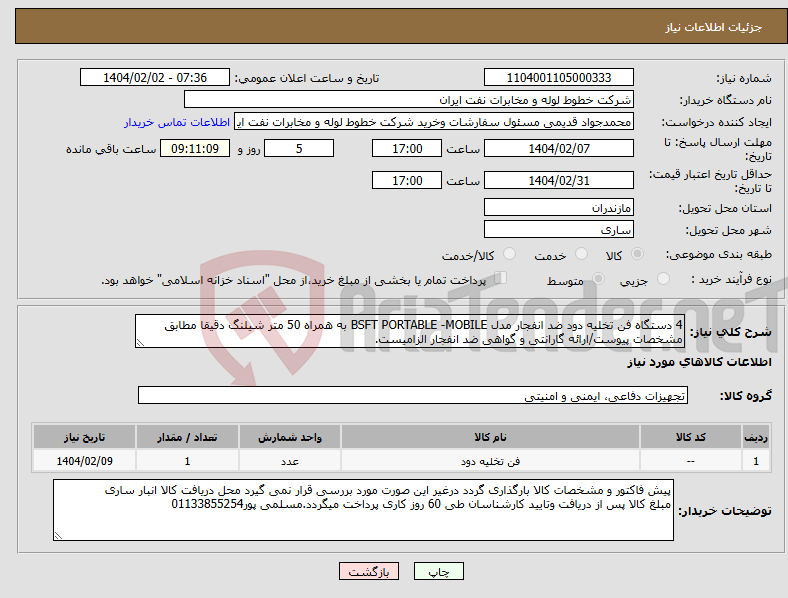Select the کالا/خدمت radio button
The height and width of the screenshot is (598, 788).
coord(510,254)
